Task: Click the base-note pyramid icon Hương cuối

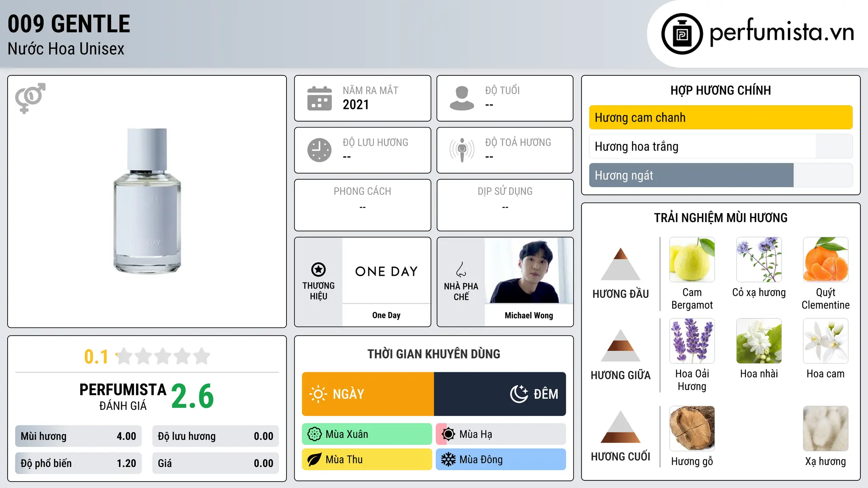Action: pos(620,427)
